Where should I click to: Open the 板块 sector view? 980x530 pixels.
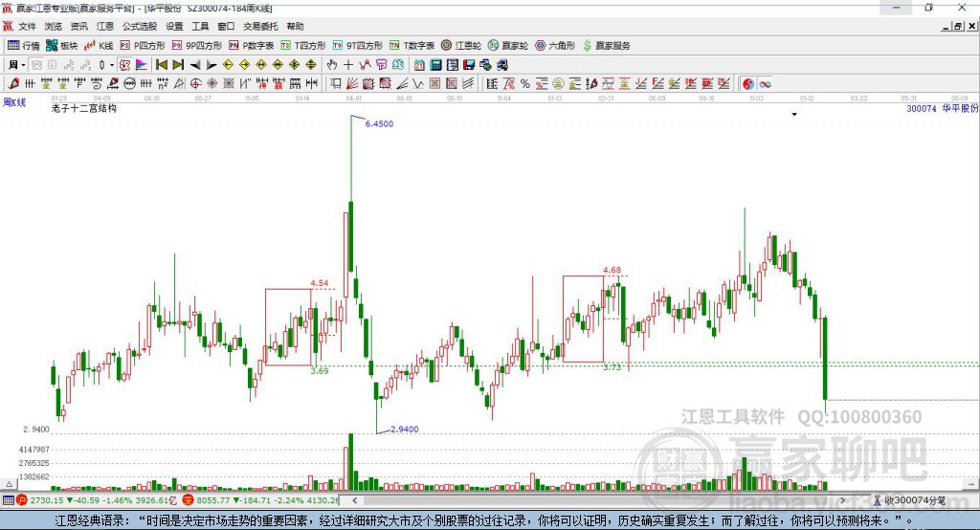(x=62, y=46)
